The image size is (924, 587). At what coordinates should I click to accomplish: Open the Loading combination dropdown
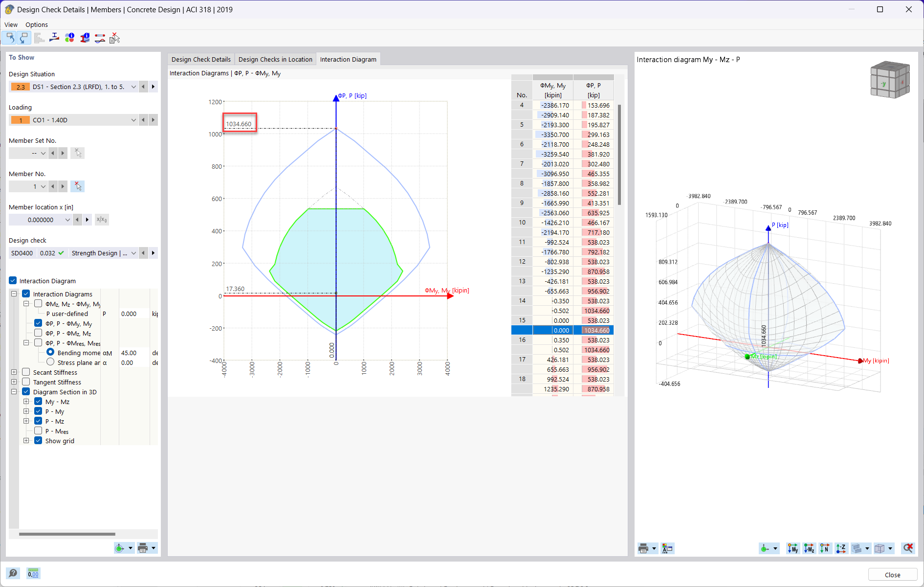pyautogui.click(x=133, y=120)
